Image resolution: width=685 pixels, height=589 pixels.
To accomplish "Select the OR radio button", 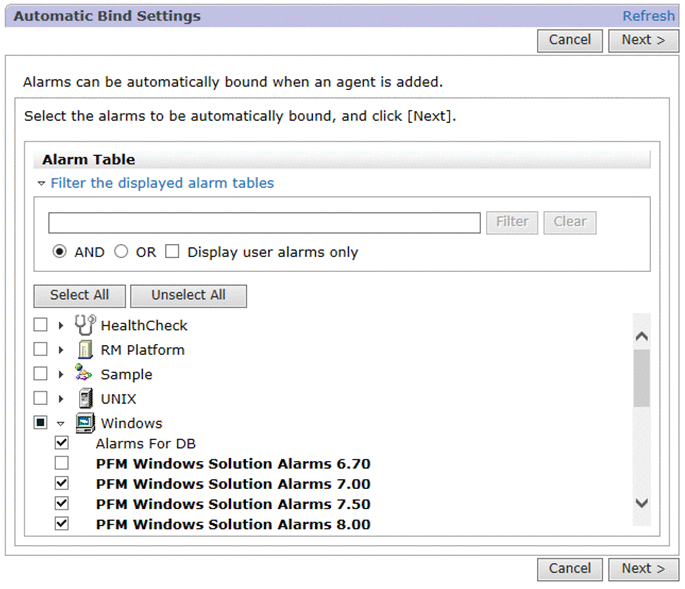I will pos(121,252).
